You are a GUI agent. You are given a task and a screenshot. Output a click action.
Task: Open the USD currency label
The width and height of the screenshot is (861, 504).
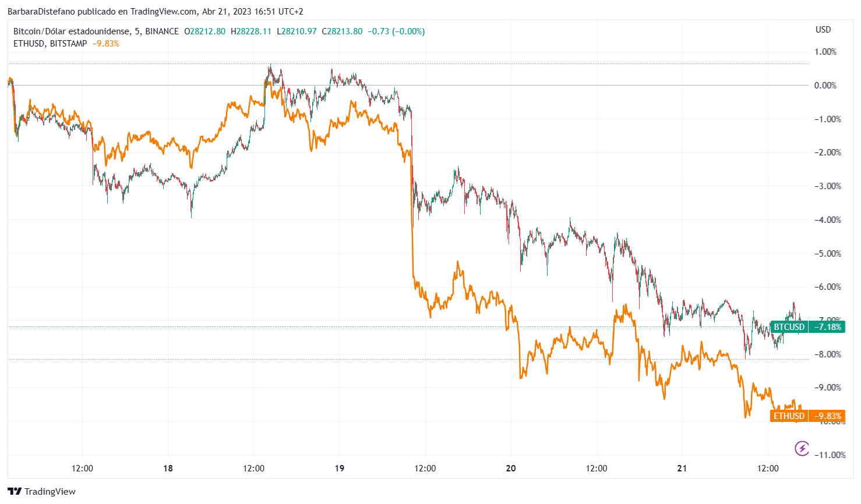(x=823, y=30)
